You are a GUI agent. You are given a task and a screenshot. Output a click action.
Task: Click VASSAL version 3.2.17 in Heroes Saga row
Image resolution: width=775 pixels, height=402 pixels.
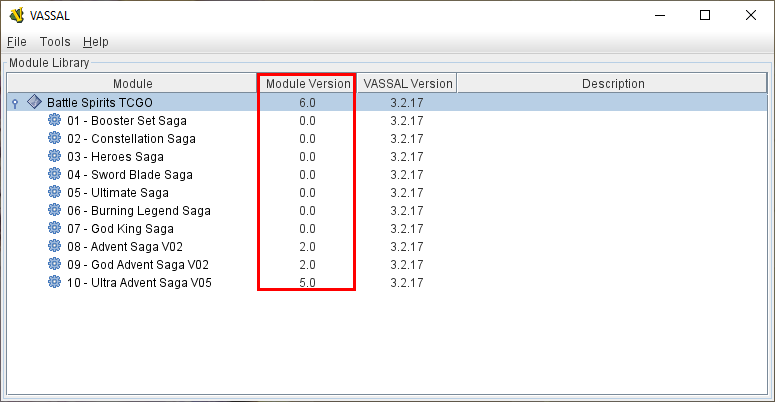(x=407, y=157)
